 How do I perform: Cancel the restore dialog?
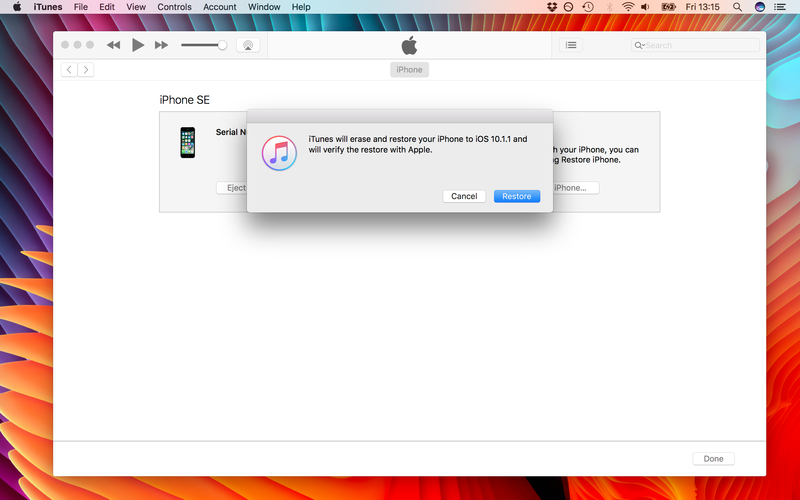(464, 196)
